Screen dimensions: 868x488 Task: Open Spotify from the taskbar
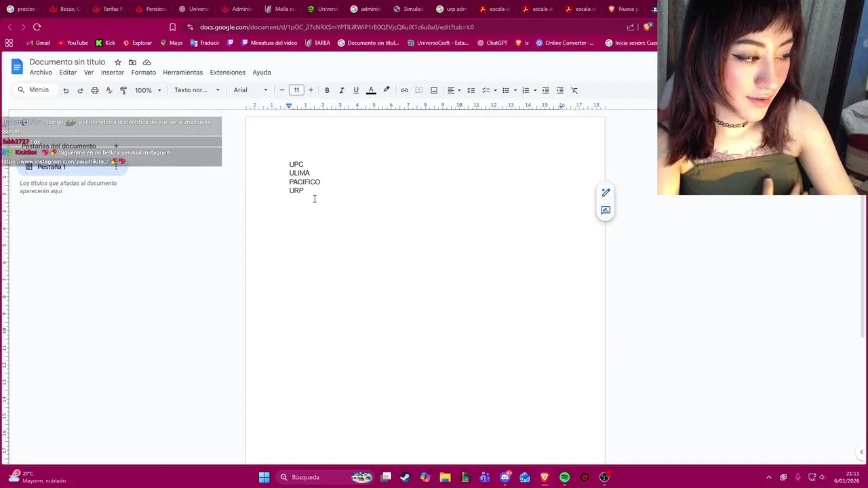pos(565,477)
